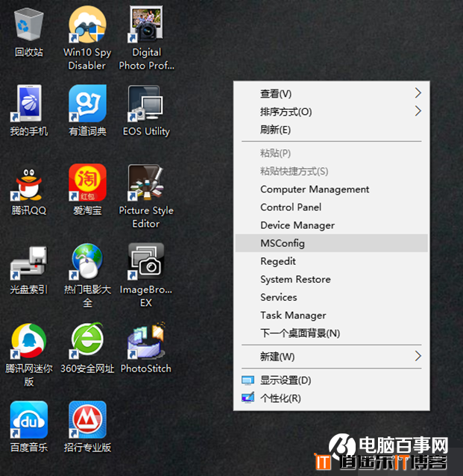Launch Regedit from the context menu

331,261
